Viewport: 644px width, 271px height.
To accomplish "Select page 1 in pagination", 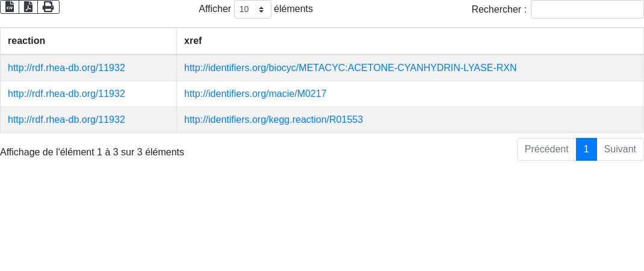I will (x=586, y=149).
